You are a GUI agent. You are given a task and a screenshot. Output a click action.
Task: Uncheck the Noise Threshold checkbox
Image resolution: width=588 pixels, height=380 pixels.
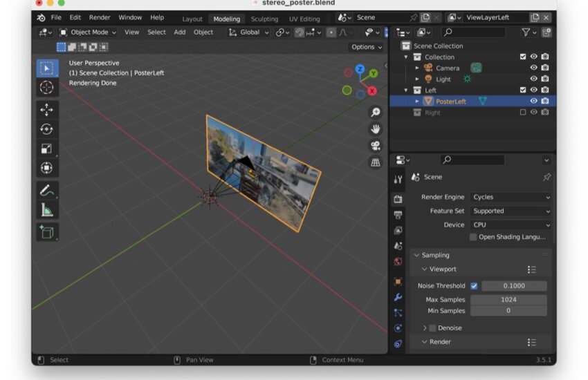tap(474, 286)
